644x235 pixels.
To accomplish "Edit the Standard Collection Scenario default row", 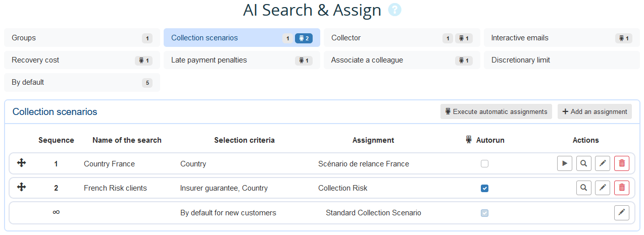I will click(x=621, y=213).
